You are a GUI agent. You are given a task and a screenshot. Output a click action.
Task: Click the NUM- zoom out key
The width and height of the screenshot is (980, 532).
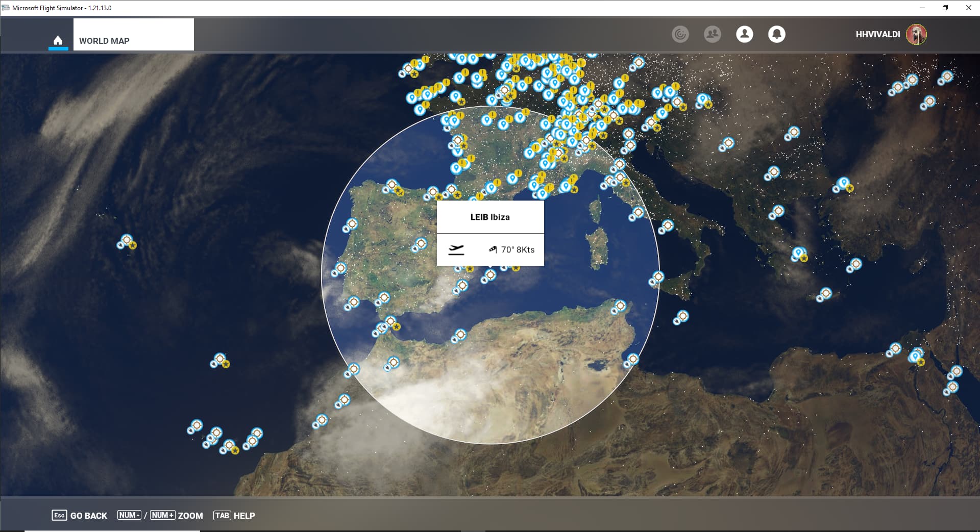129,515
